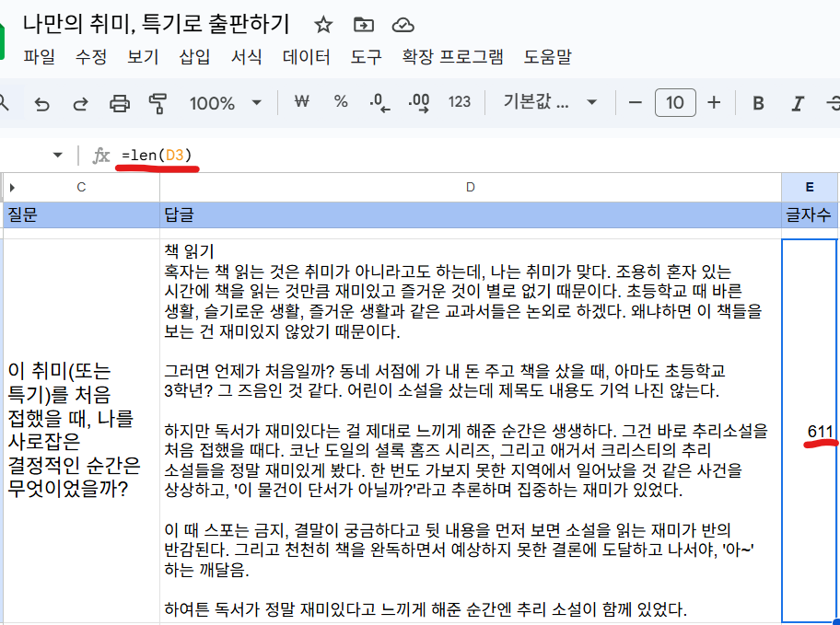The image size is (840, 625).
Task: Toggle Italic formatting
Action: [796, 102]
